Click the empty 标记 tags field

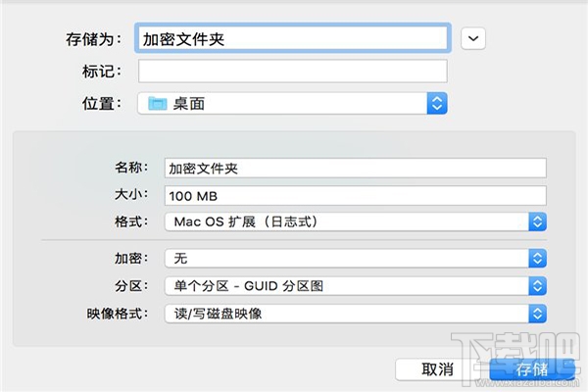pos(292,71)
